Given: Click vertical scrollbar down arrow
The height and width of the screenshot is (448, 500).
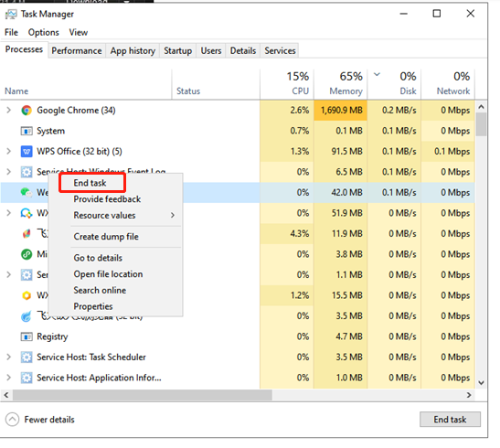Looking at the screenshot, I should click(481, 383).
